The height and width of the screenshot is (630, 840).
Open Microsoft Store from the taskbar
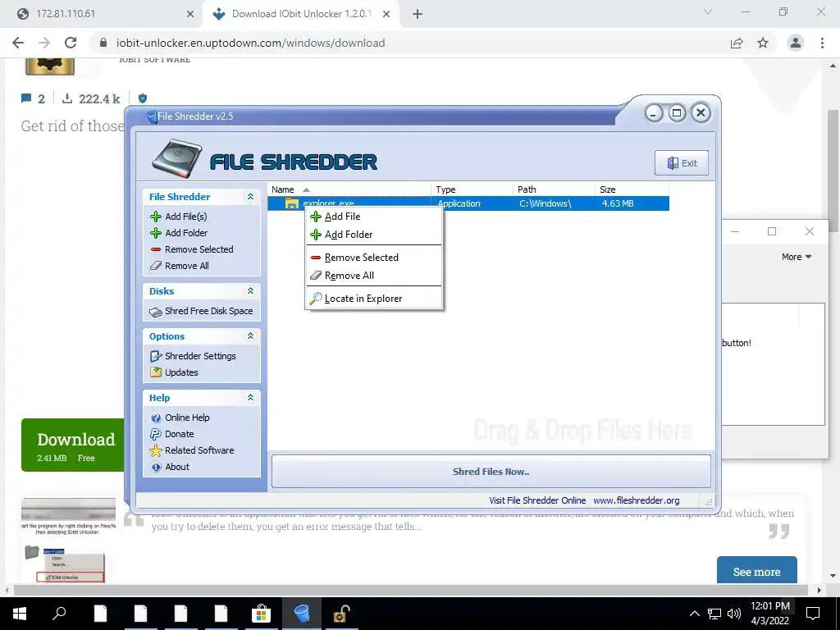(261, 614)
